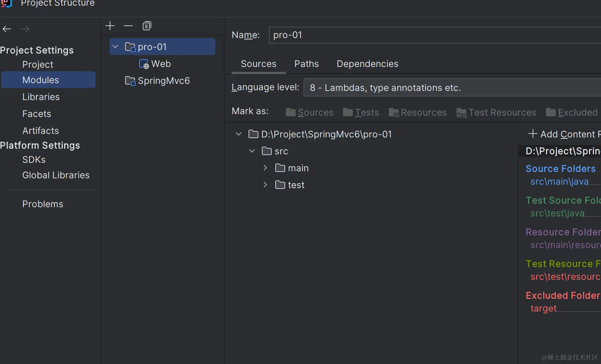The height and width of the screenshot is (364, 601).
Task: Click the plus icon to add module
Action: (110, 26)
